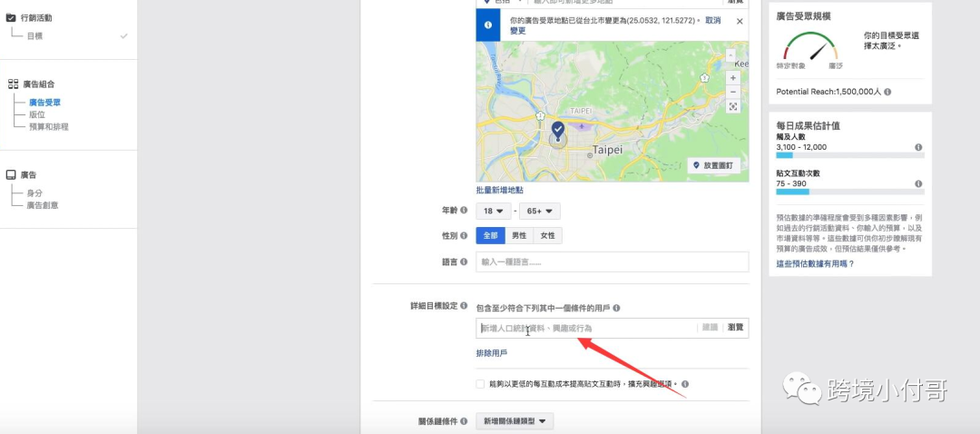Click the 行銷活動 sidebar icon

(x=11, y=18)
